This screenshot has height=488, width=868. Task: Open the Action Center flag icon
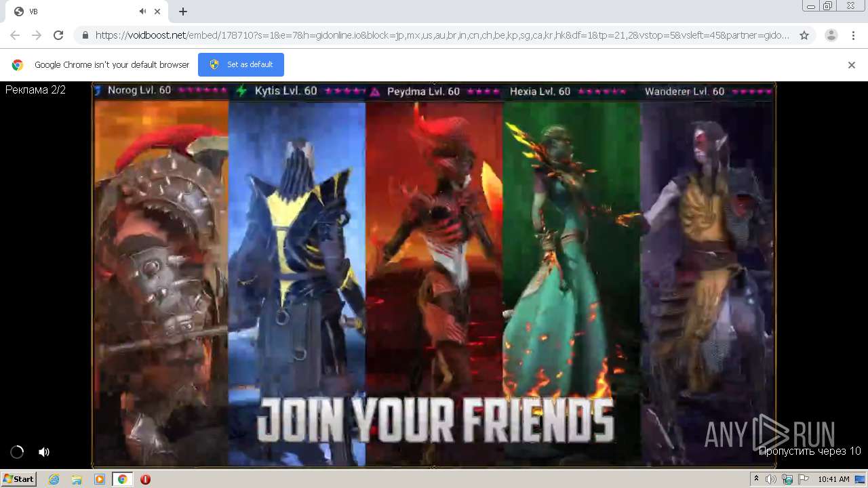(x=803, y=479)
